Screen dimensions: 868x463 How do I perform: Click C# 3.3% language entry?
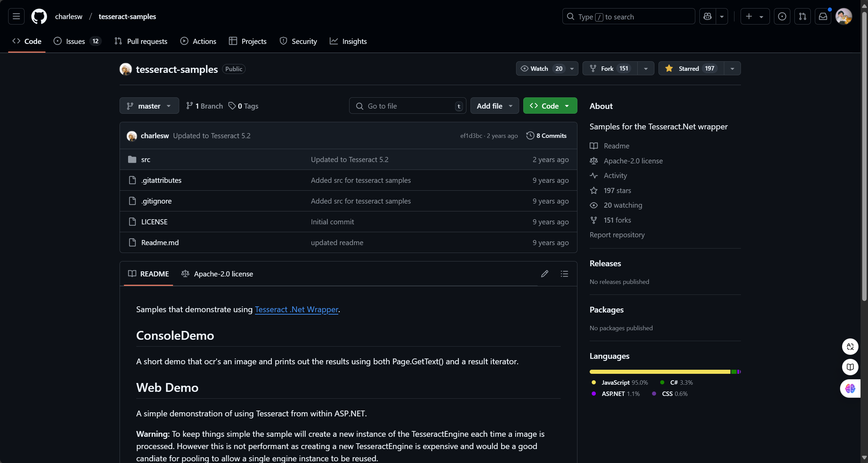pyautogui.click(x=677, y=382)
